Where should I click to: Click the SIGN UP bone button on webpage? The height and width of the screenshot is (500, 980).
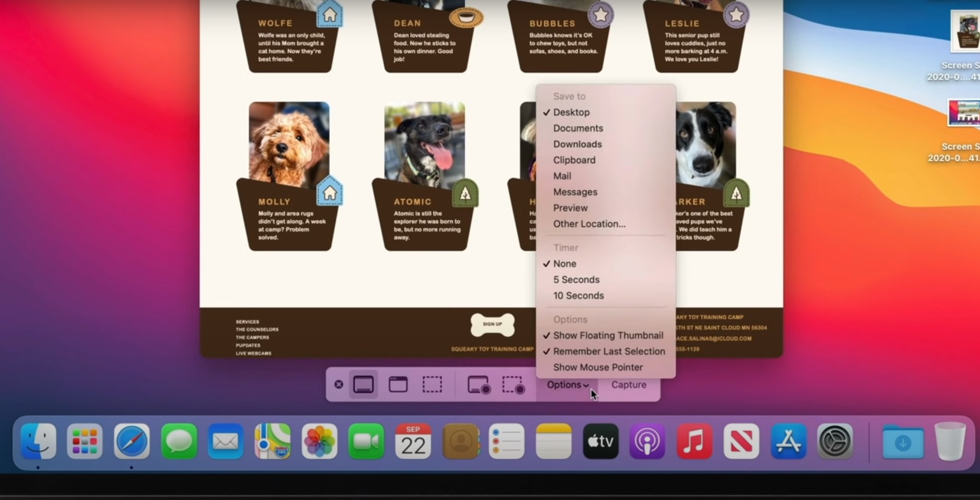(x=492, y=325)
